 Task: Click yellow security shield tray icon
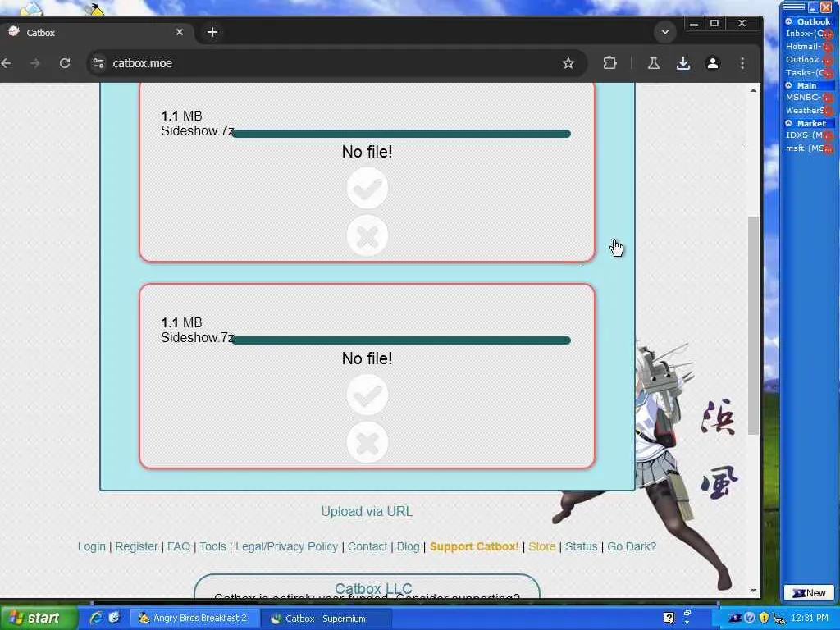pyautogui.click(x=764, y=619)
